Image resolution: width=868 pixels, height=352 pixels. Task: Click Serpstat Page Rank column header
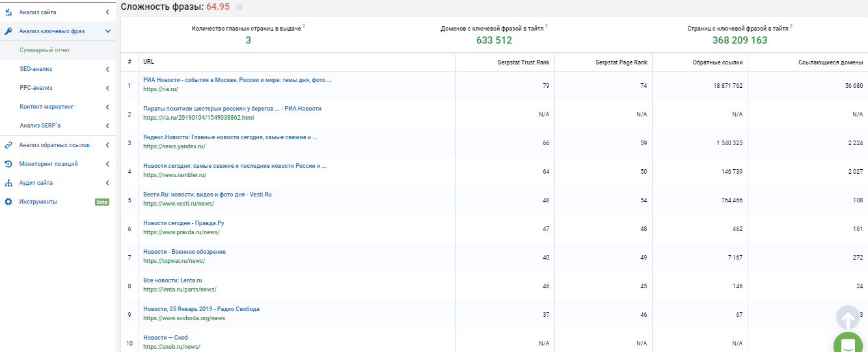[621, 62]
